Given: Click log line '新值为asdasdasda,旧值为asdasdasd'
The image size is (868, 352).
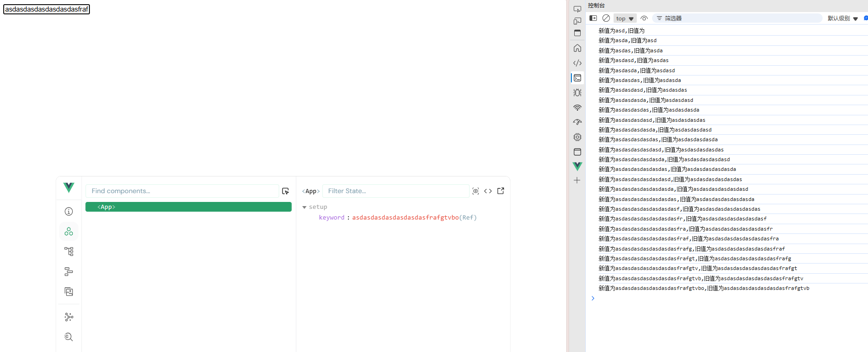Looking at the screenshot, I should point(646,100).
